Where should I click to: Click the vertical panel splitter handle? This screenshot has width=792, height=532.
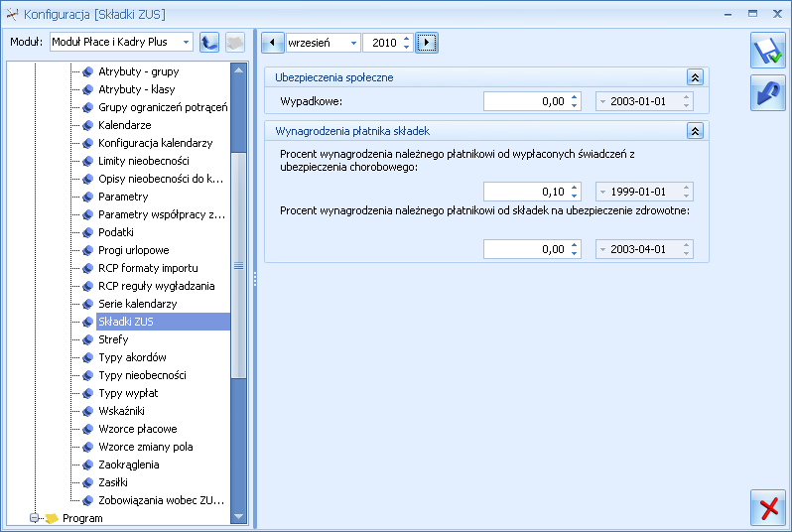tap(255, 279)
